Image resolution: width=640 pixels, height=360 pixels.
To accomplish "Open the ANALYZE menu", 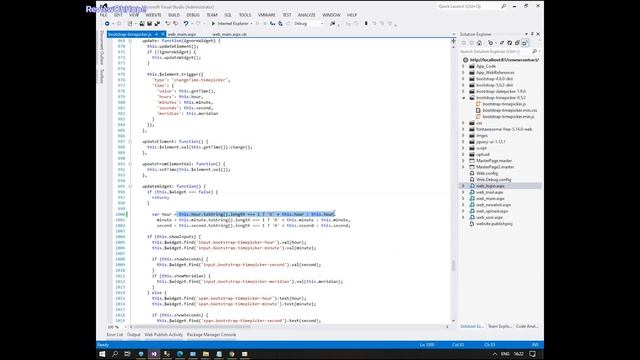I will [307, 15].
